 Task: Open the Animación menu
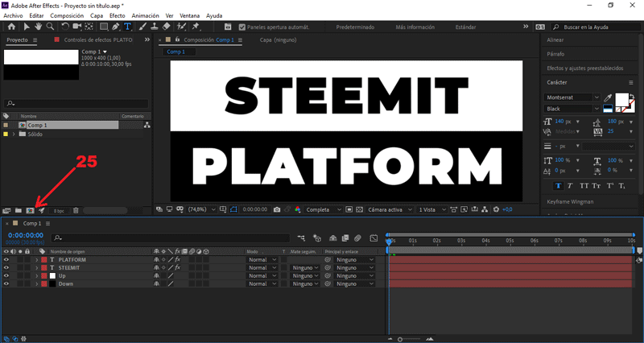pyautogui.click(x=145, y=15)
